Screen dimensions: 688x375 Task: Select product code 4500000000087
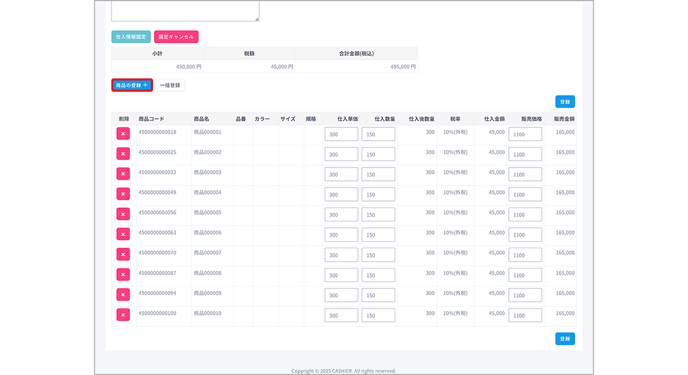tap(157, 273)
